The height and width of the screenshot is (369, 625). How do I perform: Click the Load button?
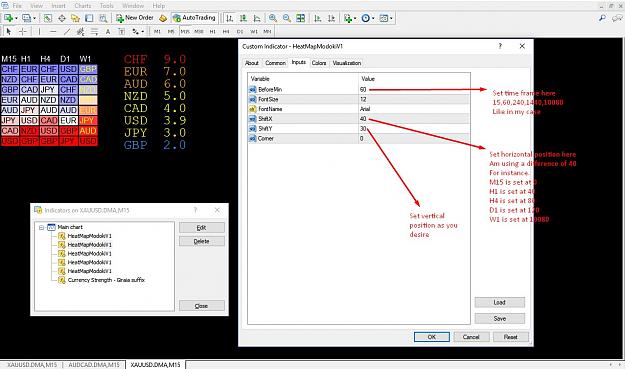point(499,302)
